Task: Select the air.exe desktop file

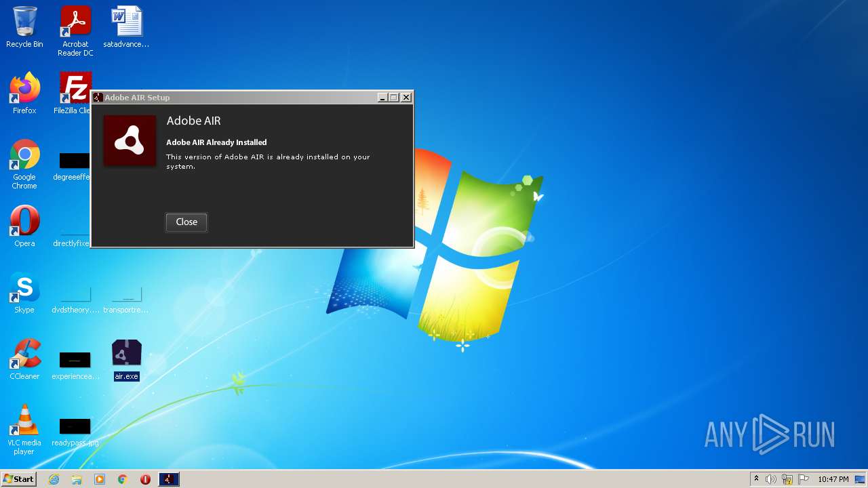Action: (x=126, y=360)
